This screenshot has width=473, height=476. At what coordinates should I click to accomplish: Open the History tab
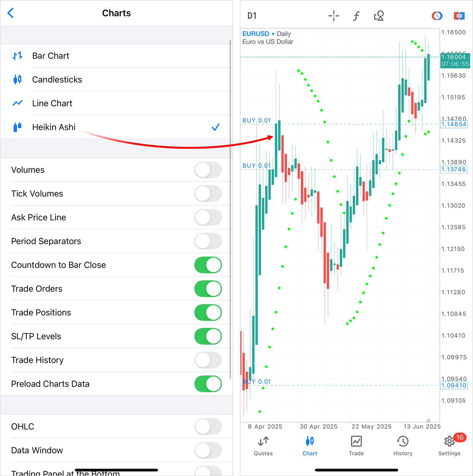coord(403,445)
